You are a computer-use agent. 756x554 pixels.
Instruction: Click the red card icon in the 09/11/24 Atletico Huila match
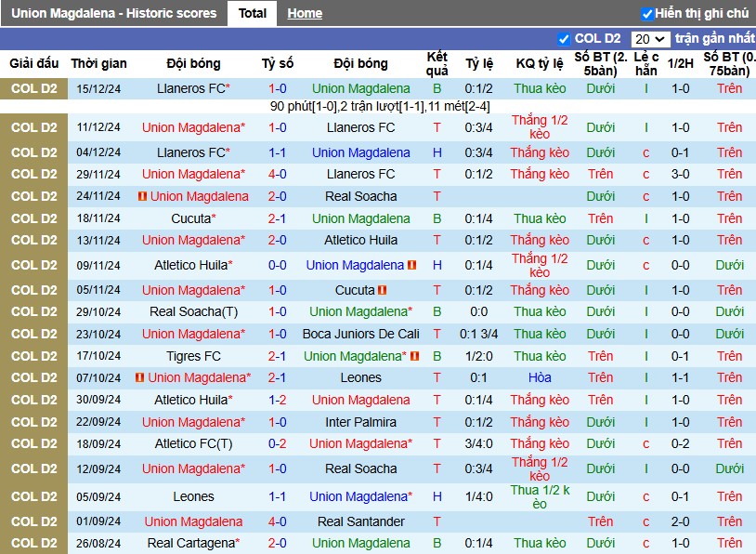pos(411,265)
